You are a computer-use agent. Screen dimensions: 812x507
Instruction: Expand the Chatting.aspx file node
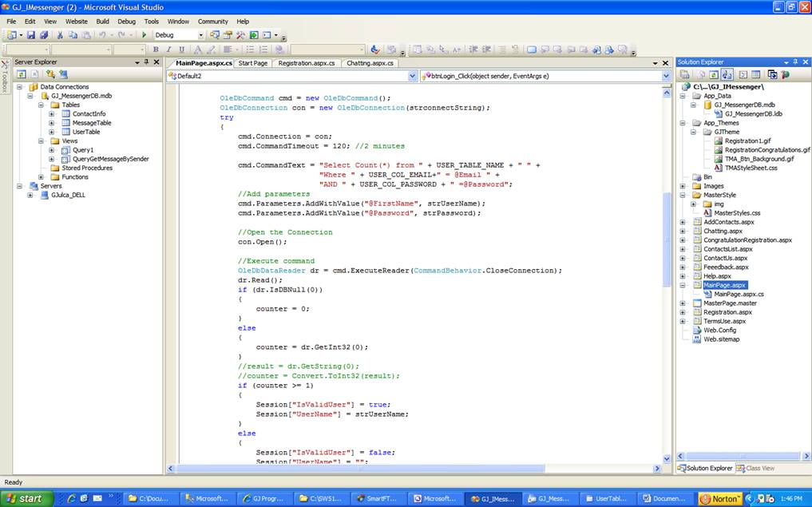click(x=683, y=231)
